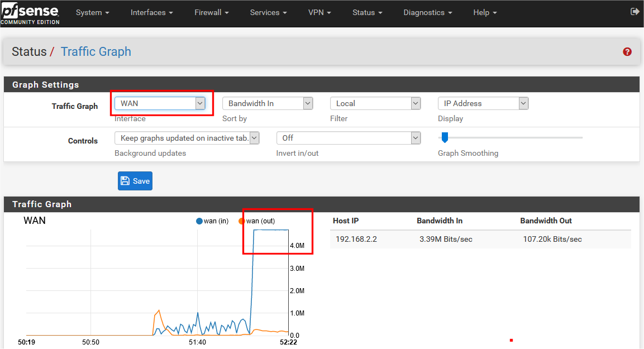Expand the Invert in/out Off dropdown
Screen dimensions: 644x349
coord(349,138)
